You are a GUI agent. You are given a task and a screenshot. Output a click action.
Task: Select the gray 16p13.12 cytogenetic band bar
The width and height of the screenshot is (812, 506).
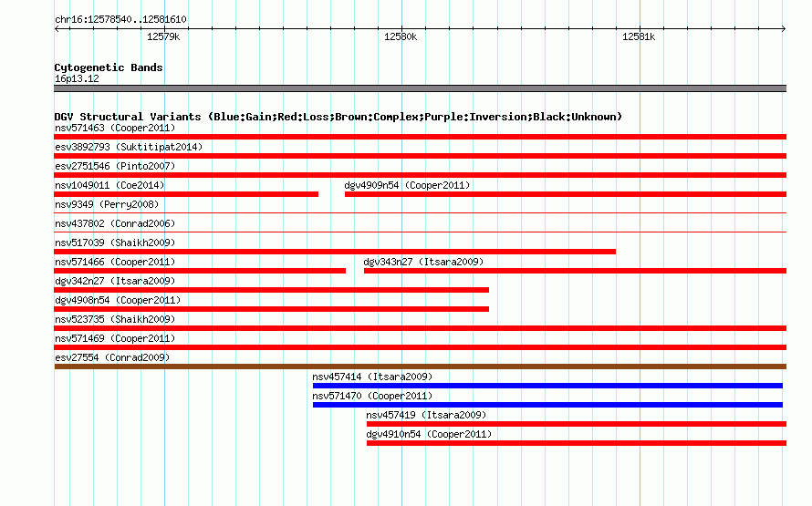[x=420, y=88]
